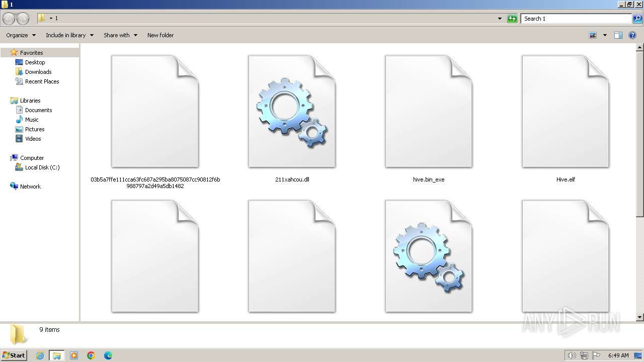Select the gear file icon in second row
Screen dimensions: 644x362
pos(429,256)
